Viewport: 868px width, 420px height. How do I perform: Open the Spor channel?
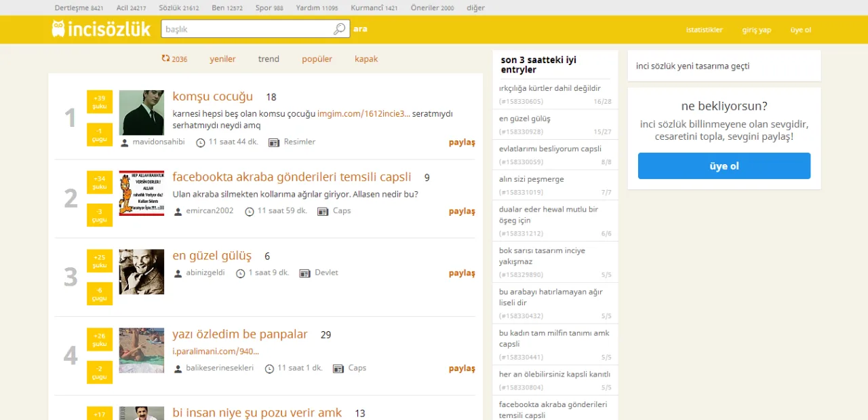click(x=269, y=8)
